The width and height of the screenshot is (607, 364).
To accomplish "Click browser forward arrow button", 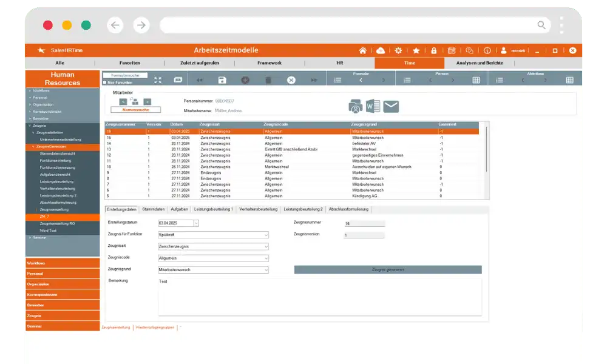I will click(x=141, y=25).
